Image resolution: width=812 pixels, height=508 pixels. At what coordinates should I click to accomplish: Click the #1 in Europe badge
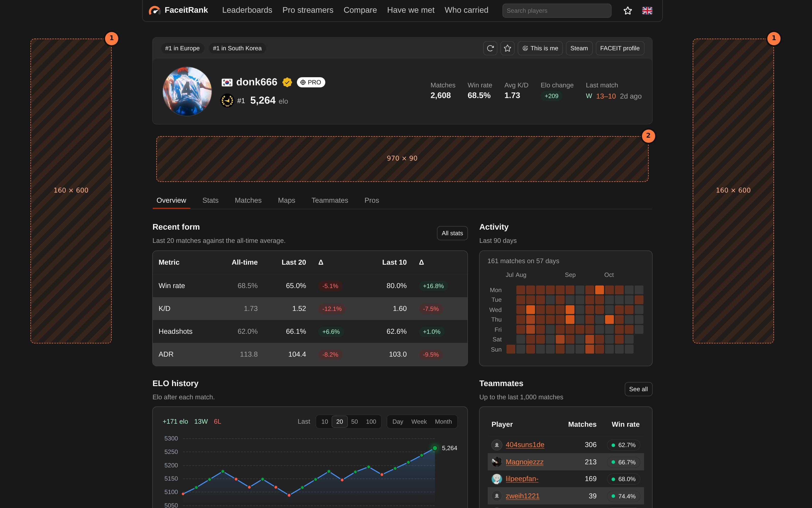coord(182,48)
